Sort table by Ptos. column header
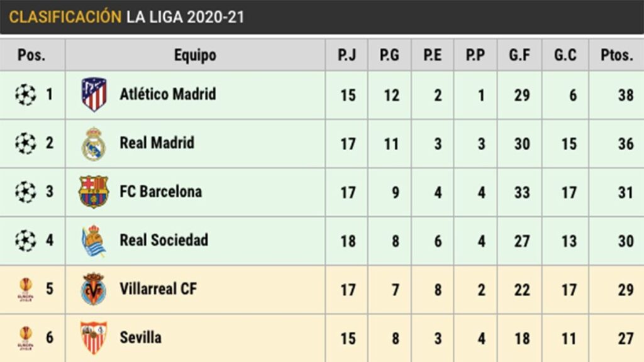This screenshot has height=362, width=644. click(x=616, y=55)
